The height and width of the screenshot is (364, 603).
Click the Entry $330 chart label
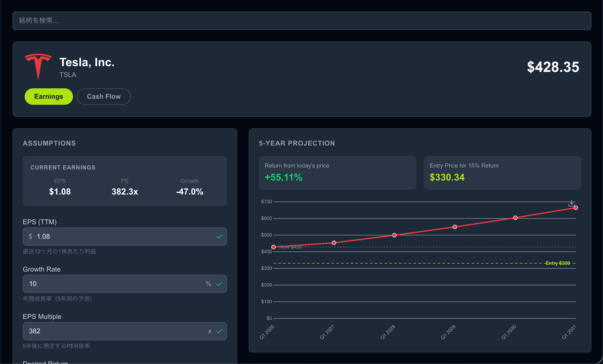(x=558, y=263)
